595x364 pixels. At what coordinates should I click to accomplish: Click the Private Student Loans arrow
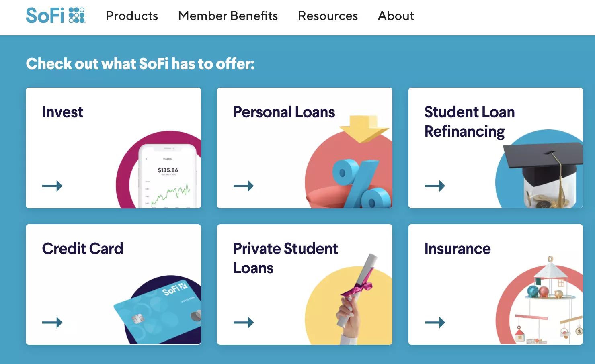(244, 322)
